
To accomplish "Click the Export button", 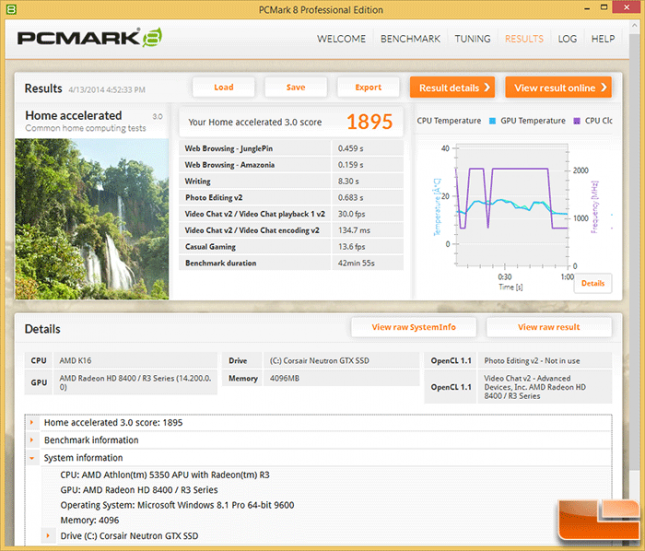I will click(368, 87).
